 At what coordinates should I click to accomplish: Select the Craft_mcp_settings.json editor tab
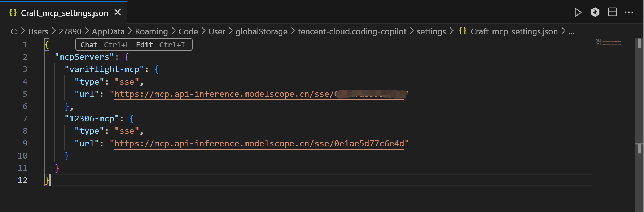click(x=64, y=13)
